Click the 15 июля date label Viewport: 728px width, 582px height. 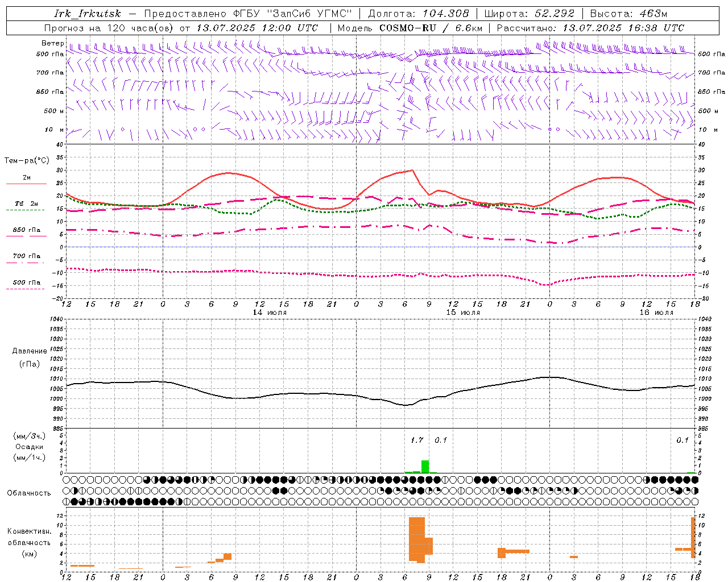[463, 313]
